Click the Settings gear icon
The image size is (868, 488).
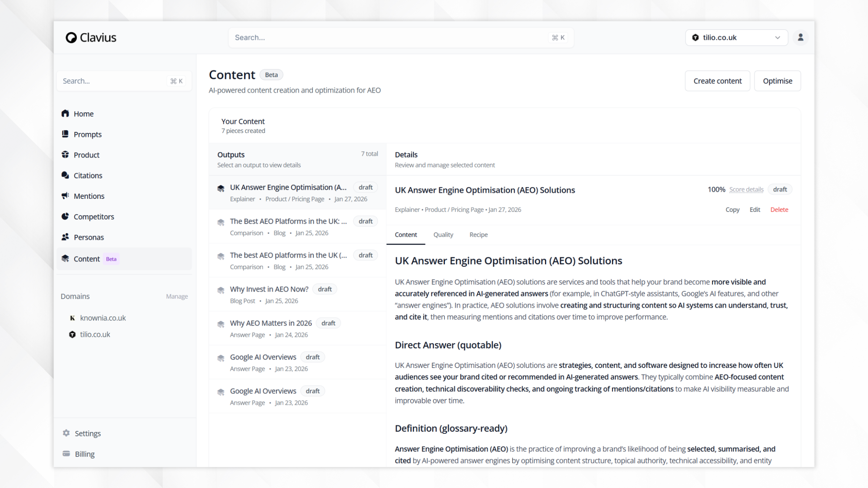tap(66, 433)
